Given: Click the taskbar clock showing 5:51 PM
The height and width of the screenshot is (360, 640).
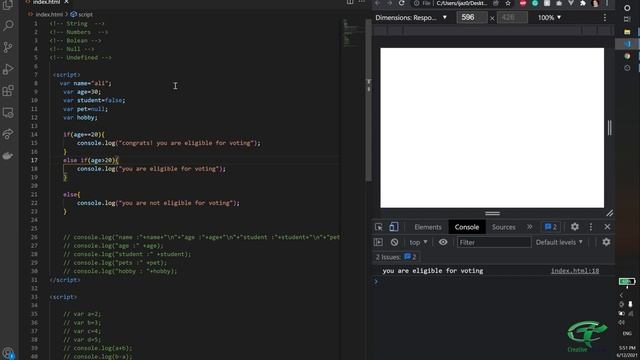Looking at the screenshot, I should pos(627,348).
